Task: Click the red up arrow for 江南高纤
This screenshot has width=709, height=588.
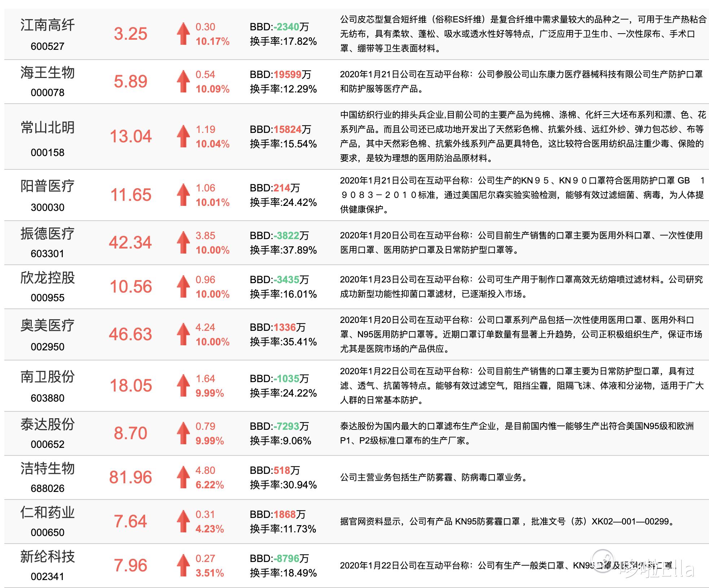Action: [183, 34]
